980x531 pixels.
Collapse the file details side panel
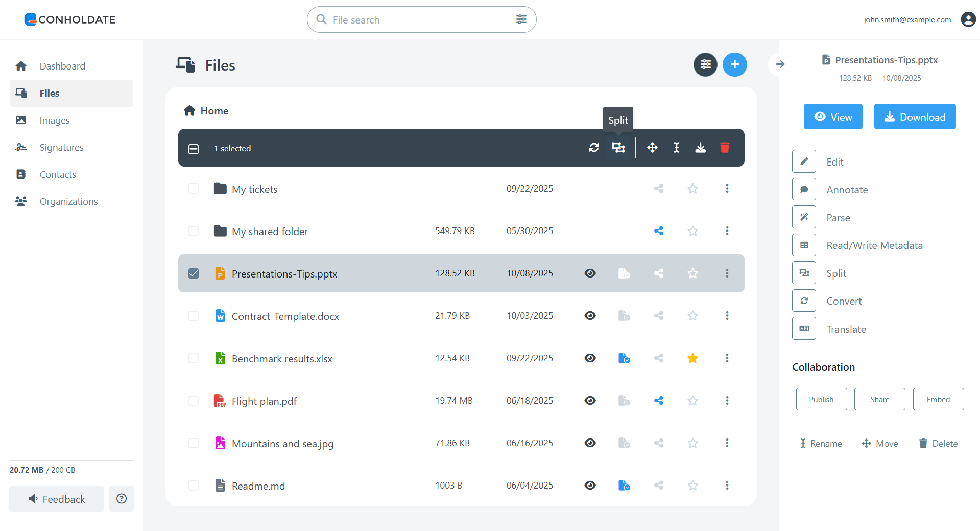(x=780, y=64)
